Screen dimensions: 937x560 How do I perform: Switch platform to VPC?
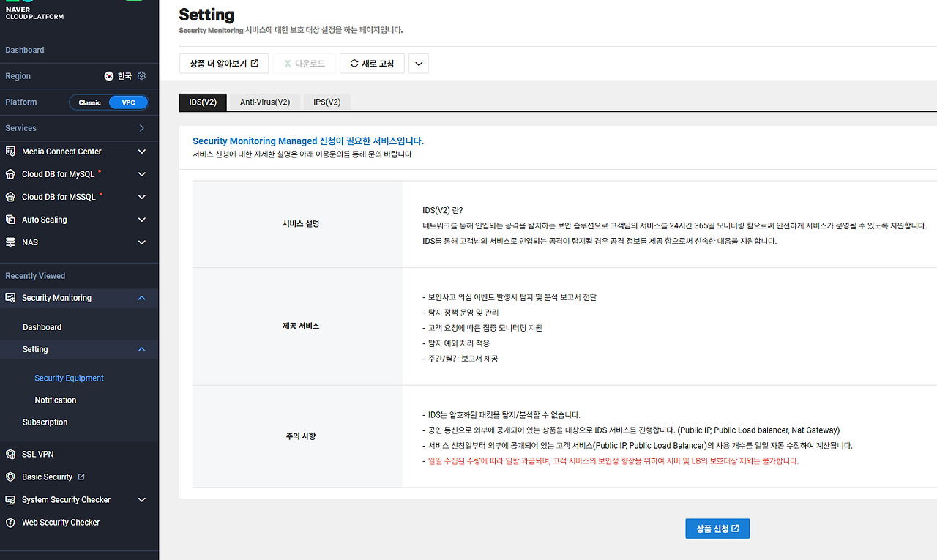click(x=128, y=102)
